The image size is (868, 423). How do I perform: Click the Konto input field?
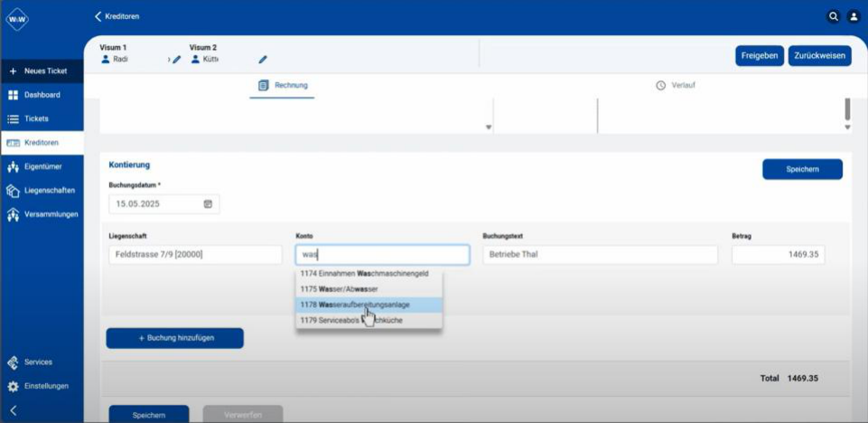tap(383, 255)
